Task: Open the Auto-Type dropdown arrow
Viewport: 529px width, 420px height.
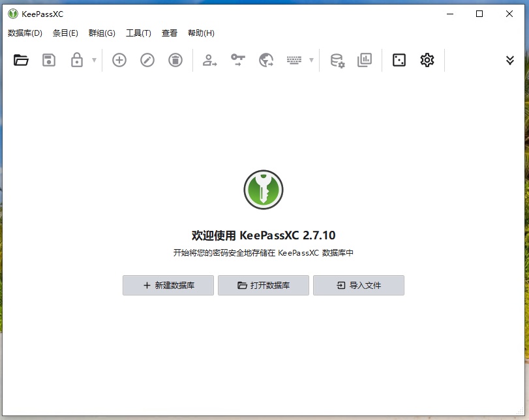Action: pyautogui.click(x=310, y=60)
